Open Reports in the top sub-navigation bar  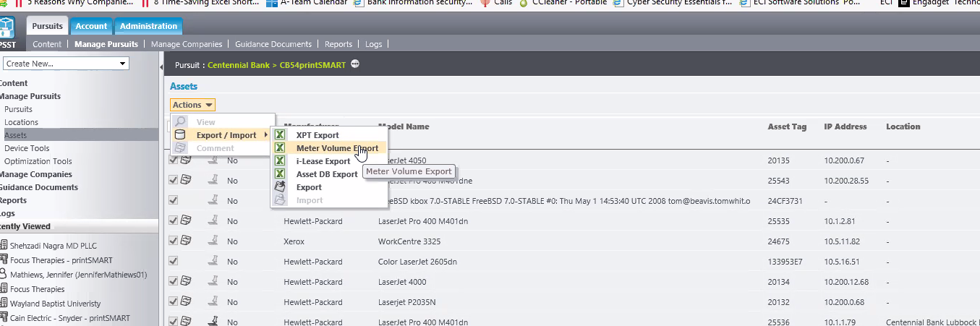coord(338,44)
